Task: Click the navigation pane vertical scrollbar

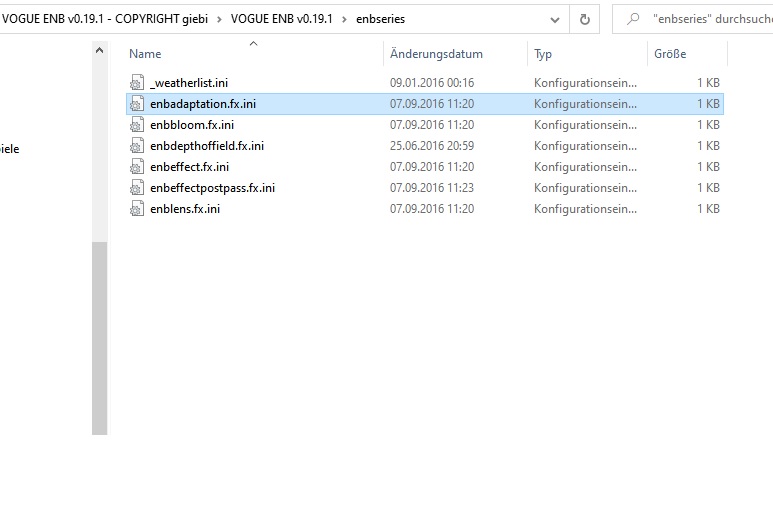Action: 99,330
